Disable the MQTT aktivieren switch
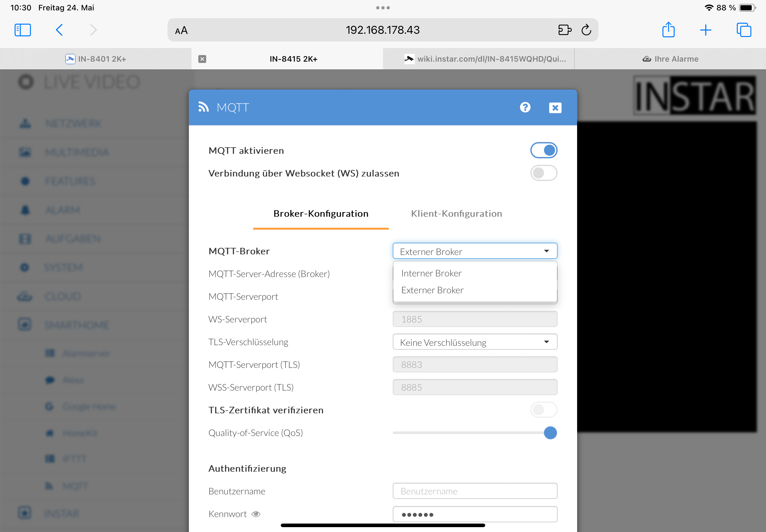Viewport: 766px width, 532px height. (x=543, y=150)
